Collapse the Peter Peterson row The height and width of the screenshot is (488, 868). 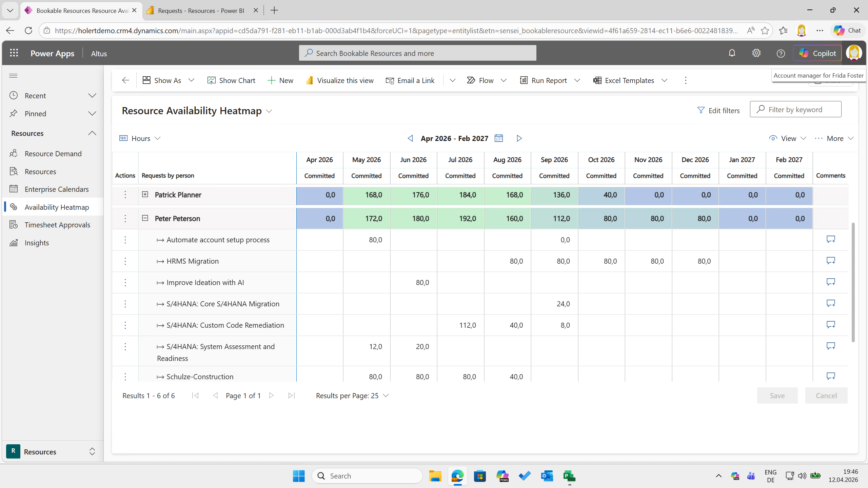click(x=145, y=218)
